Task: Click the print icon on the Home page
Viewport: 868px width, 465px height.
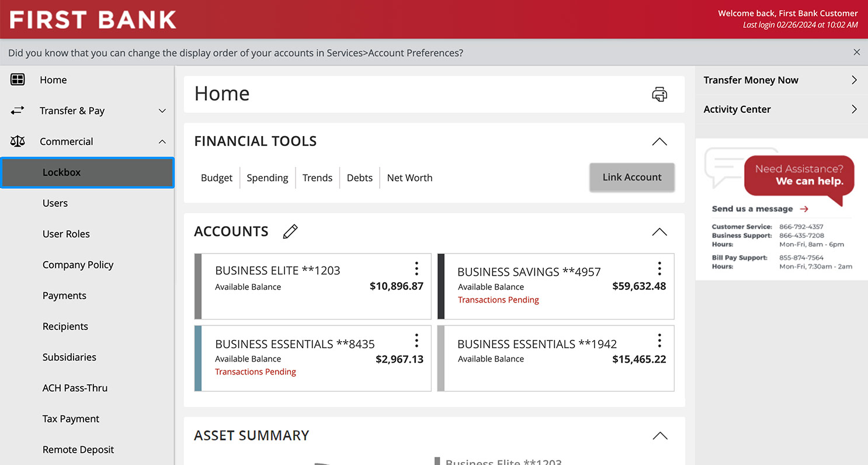Action: [659, 93]
